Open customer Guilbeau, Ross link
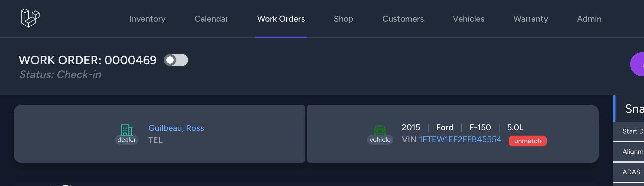 click(x=176, y=128)
